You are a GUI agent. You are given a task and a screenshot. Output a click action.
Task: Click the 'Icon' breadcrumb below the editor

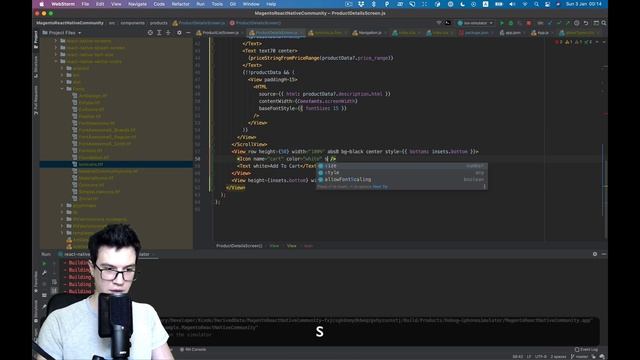308,246
